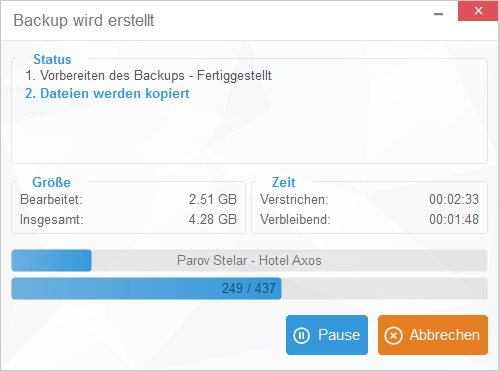The height and width of the screenshot is (371, 499).
Task: Click the Größe group heading
Action: point(51,182)
